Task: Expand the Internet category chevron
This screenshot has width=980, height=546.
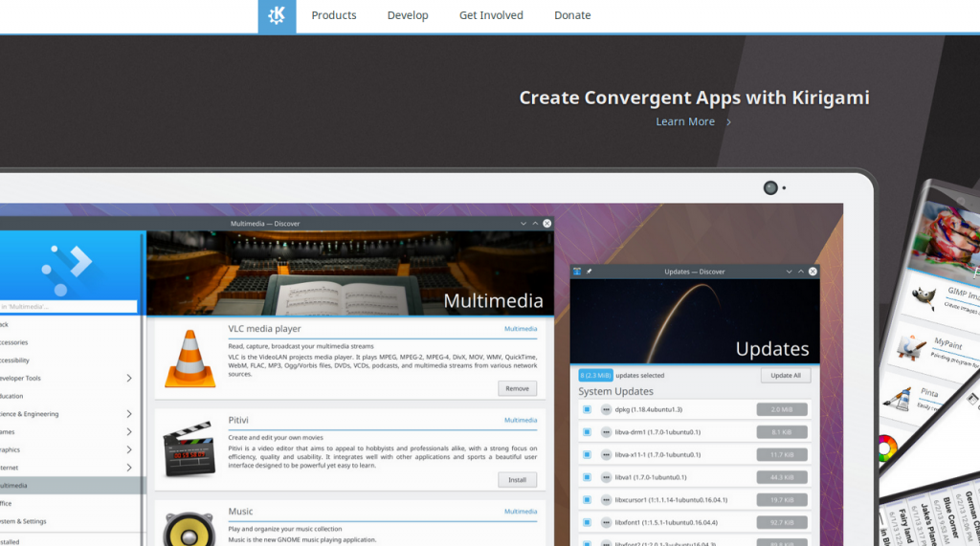Action: (129, 468)
